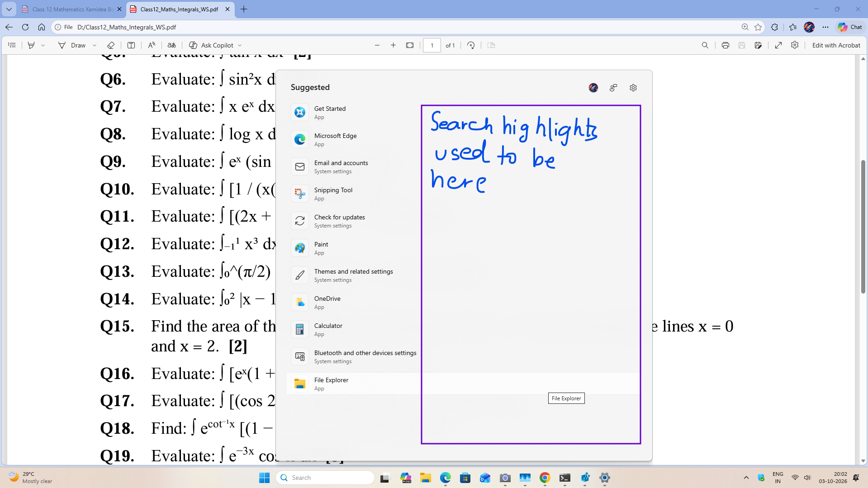Refresh the current page
This screenshot has height=488, width=868.
coord(25,27)
